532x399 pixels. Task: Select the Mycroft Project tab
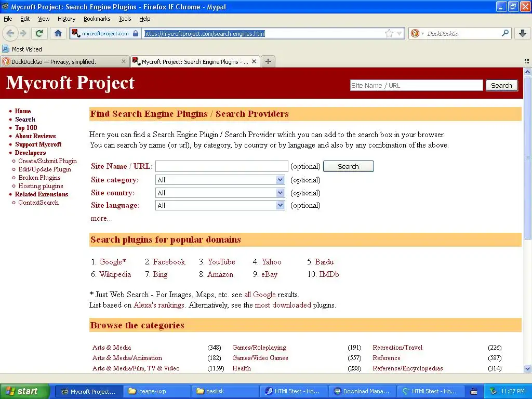click(x=195, y=61)
